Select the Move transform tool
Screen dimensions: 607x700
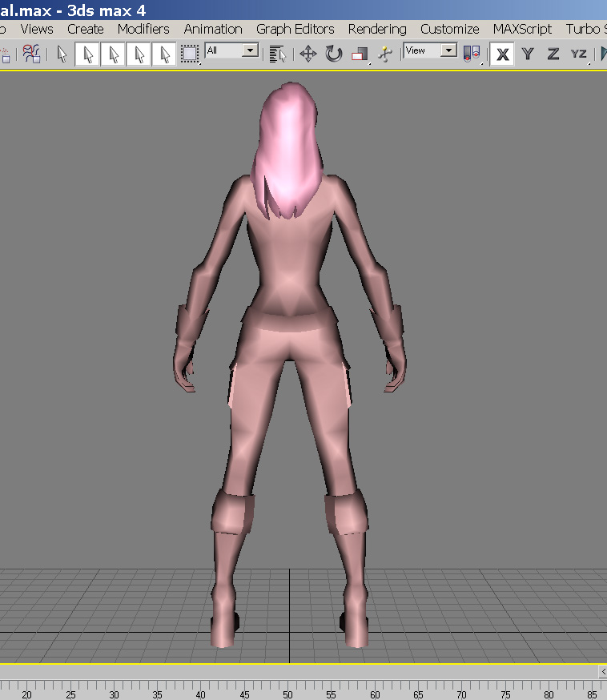pos(308,54)
